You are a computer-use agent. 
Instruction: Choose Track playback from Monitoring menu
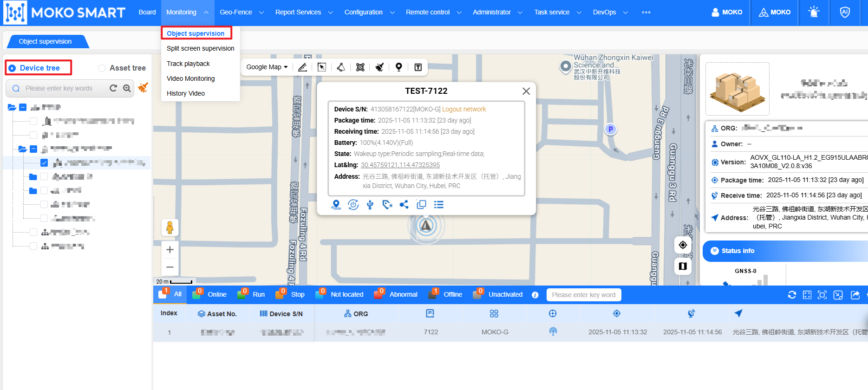pyautogui.click(x=188, y=64)
